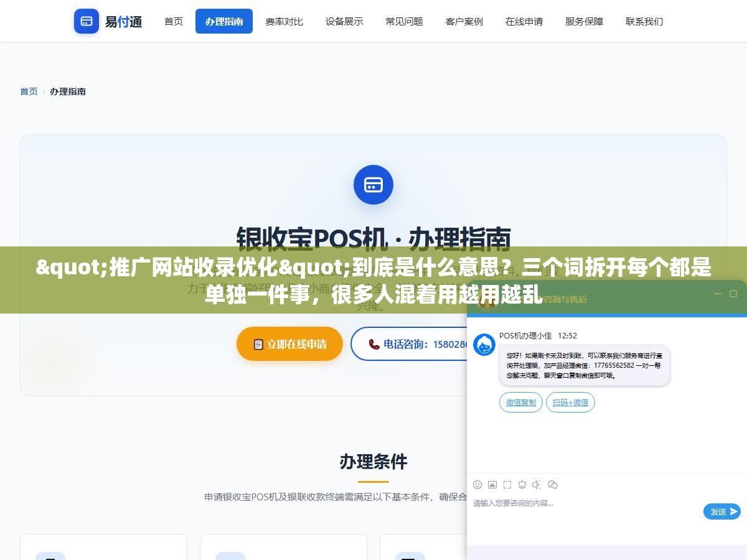Click the 电话咨询 button
Image resolution: width=747 pixels, height=560 pixels.
tap(408, 344)
